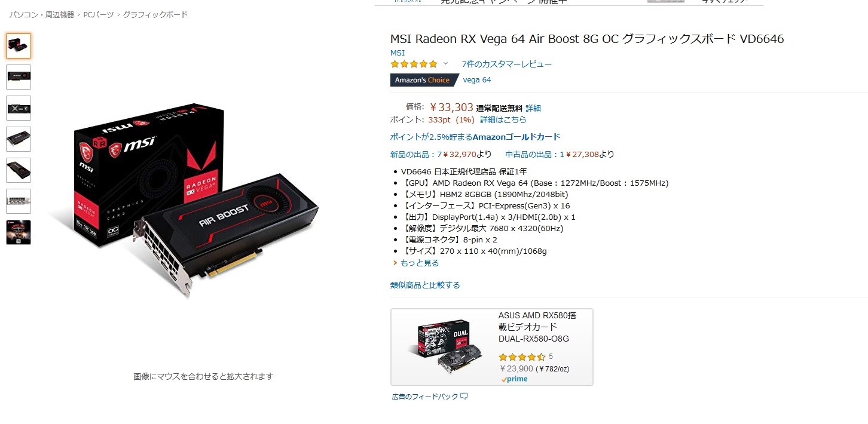This screenshot has width=868, height=424.
Task: Click the グラフィックボード breadcrumb
Action: point(155,14)
